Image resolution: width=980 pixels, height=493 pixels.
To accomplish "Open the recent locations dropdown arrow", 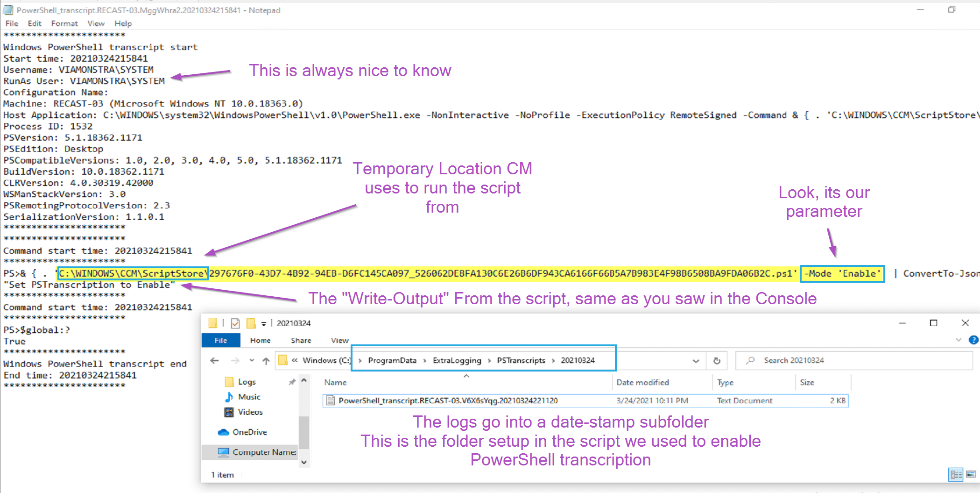I will pos(252,360).
